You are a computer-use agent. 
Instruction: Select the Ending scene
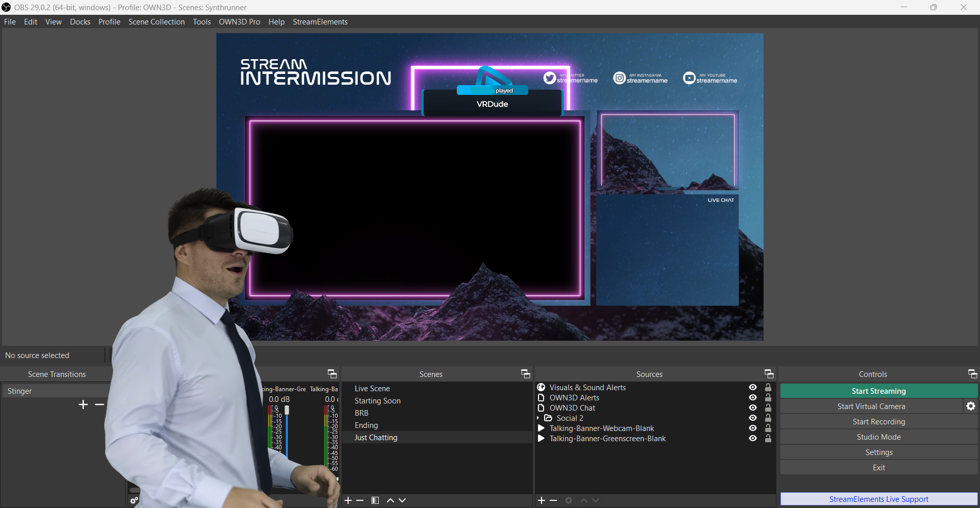pyautogui.click(x=437, y=425)
